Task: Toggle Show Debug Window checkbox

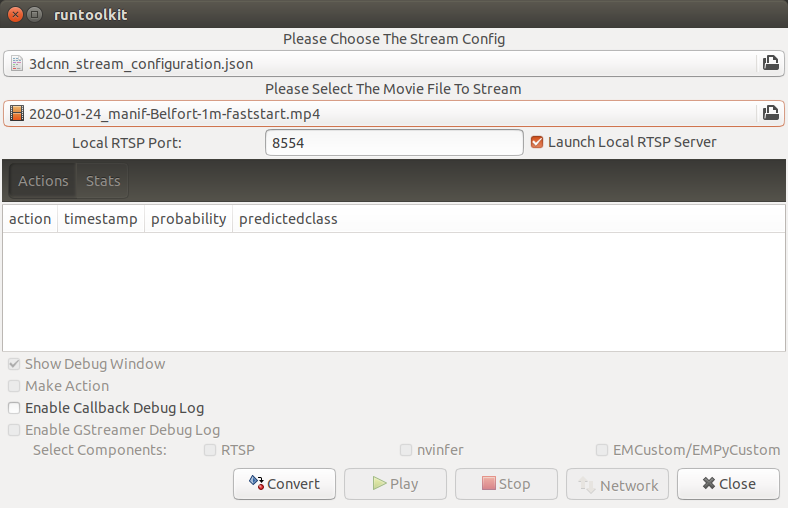Action: [x=14, y=364]
